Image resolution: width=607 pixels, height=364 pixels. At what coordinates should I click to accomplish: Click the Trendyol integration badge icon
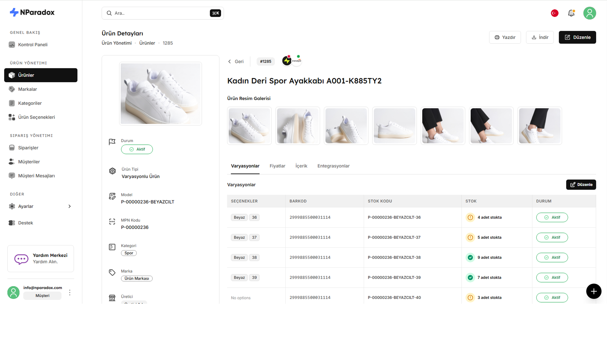[x=297, y=61]
